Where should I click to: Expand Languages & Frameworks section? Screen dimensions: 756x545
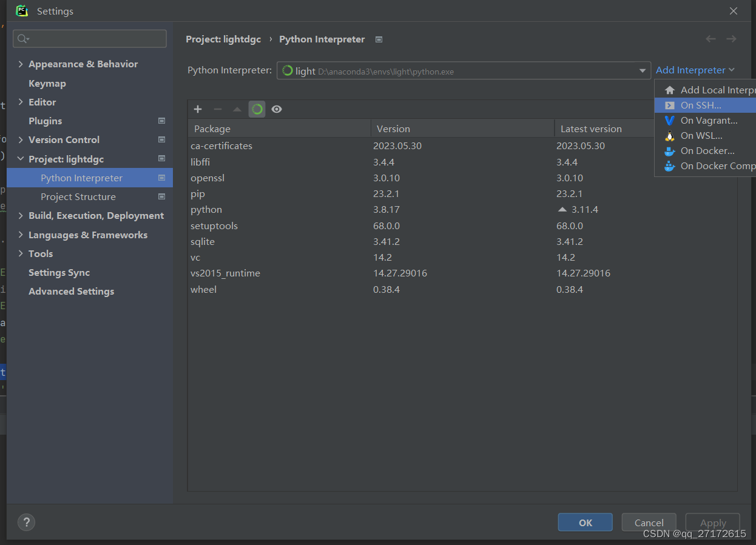click(21, 235)
